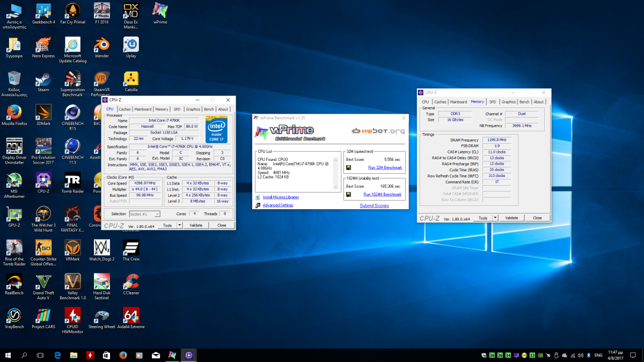Click the hwbot.org logo in wPrime
The height and width of the screenshot is (362, 644).
coord(378,131)
